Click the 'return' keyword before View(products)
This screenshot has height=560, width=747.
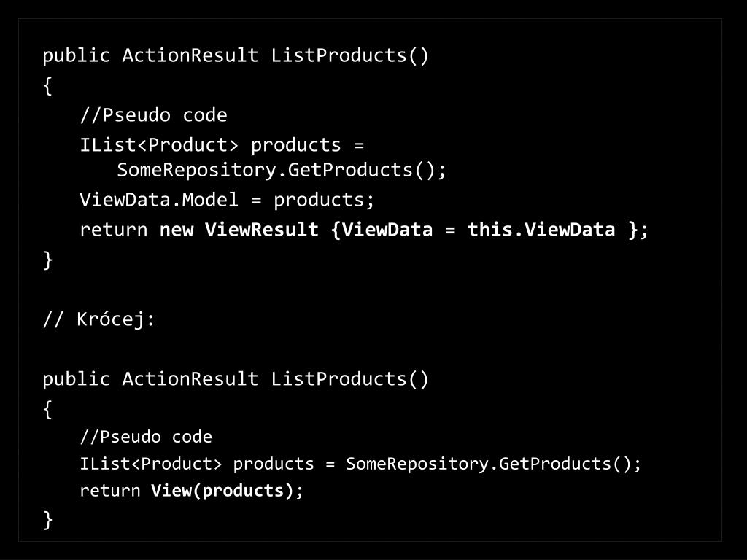(110, 491)
